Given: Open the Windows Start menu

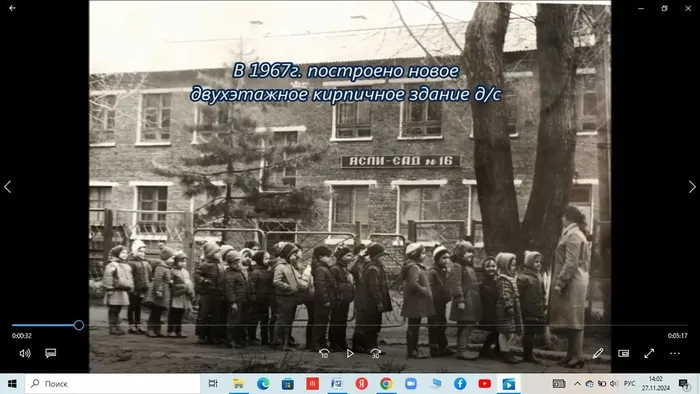Looking at the screenshot, I should (x=12, y=384).
